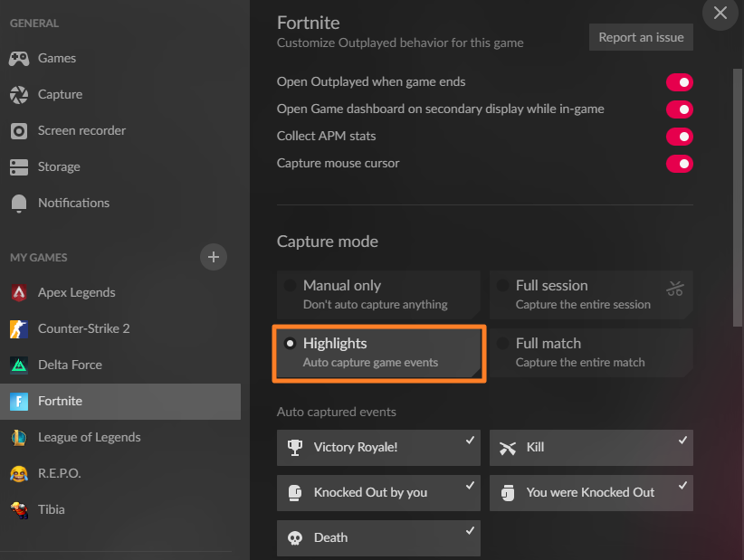Click the Screen recorder icon
Screen dimensions: 744x560
point(19,131)
